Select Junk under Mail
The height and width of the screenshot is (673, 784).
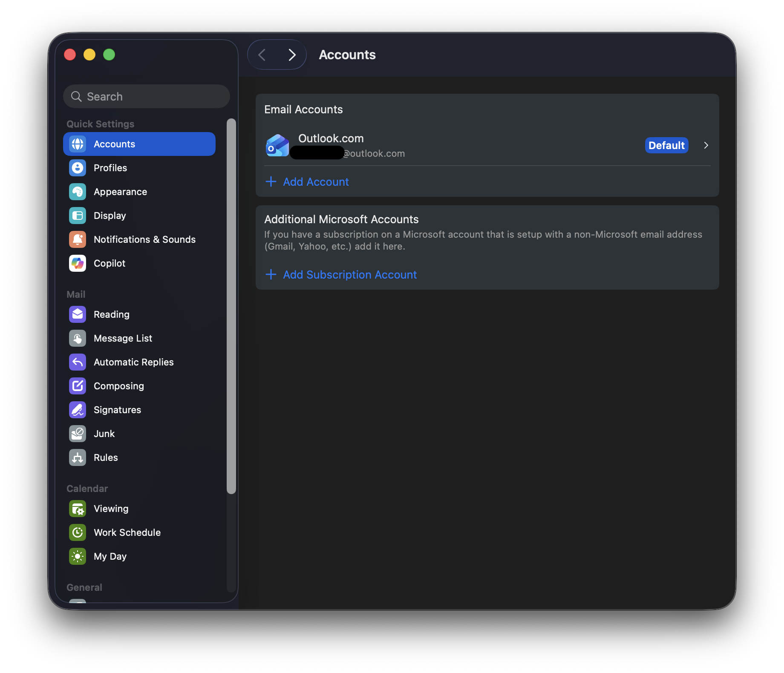tap(139, 434)
